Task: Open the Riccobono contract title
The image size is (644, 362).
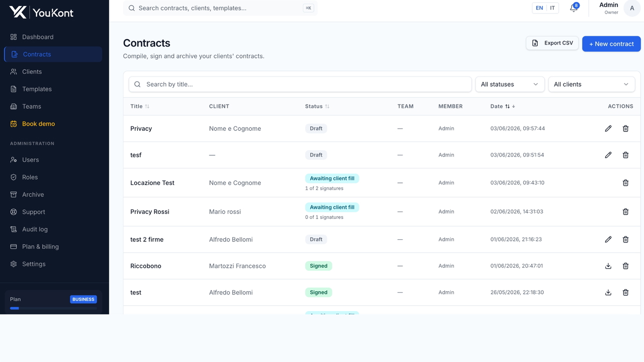Action: [x=146, y=266]
